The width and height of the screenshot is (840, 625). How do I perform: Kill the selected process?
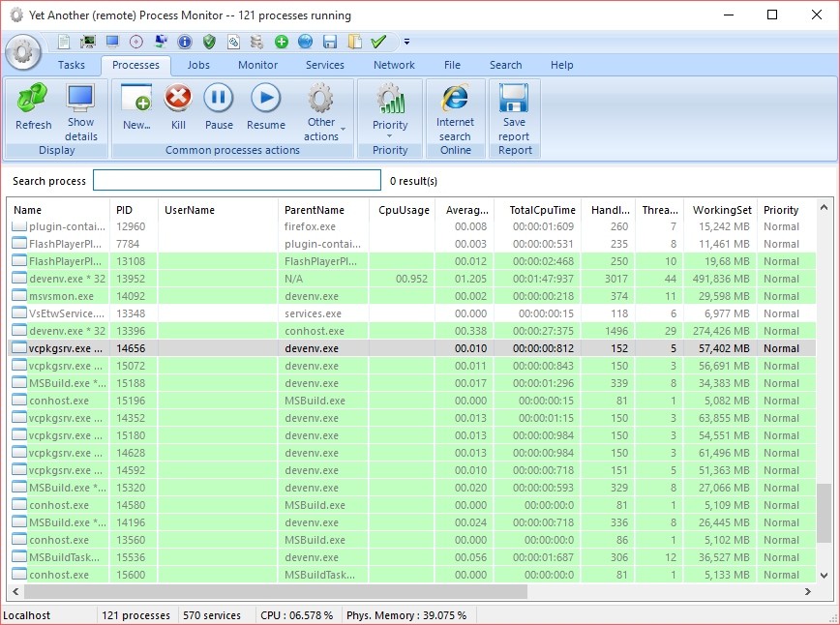pos(178,107)
